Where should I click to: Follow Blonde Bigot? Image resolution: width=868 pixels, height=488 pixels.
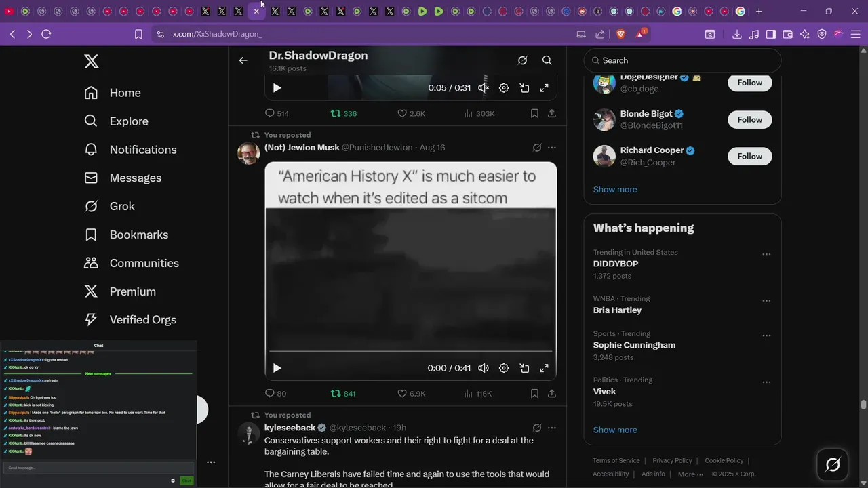(x=750, y=119)
